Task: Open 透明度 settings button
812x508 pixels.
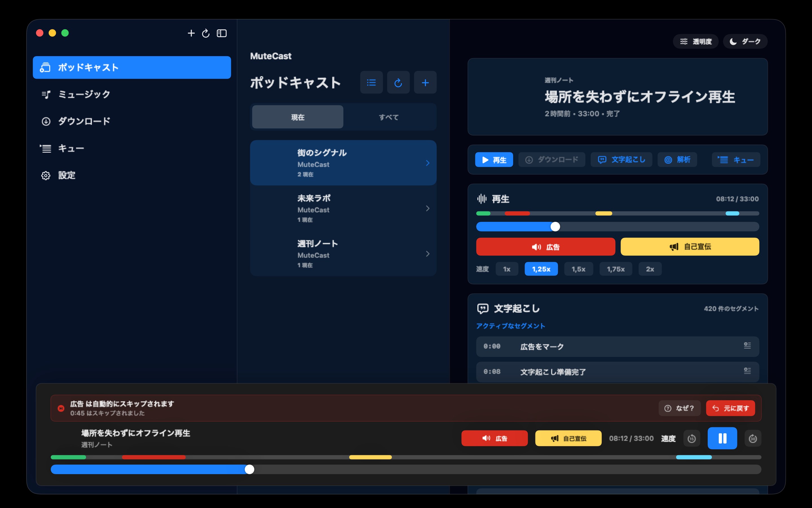Action: pos(696,41)
